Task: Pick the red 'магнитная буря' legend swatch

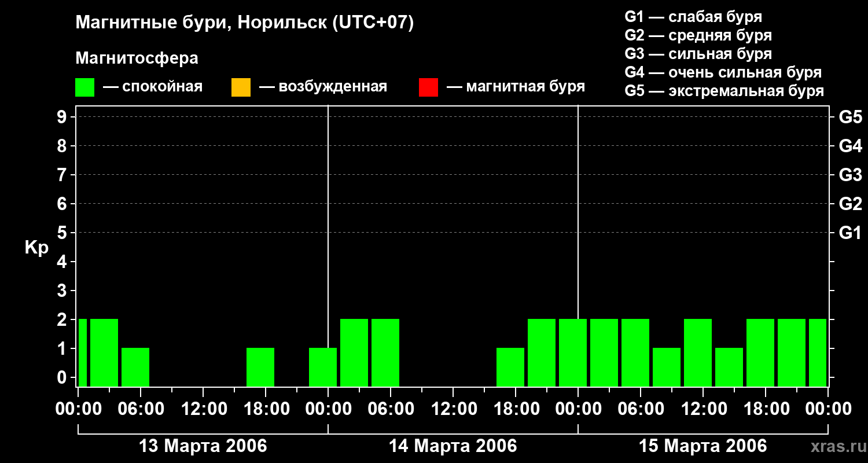Action: tap(428, 87)
